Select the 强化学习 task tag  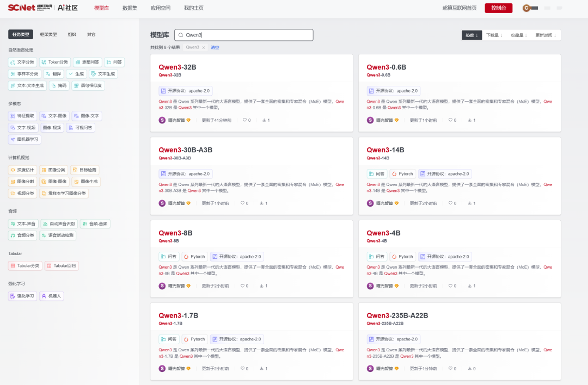(22, 296)
